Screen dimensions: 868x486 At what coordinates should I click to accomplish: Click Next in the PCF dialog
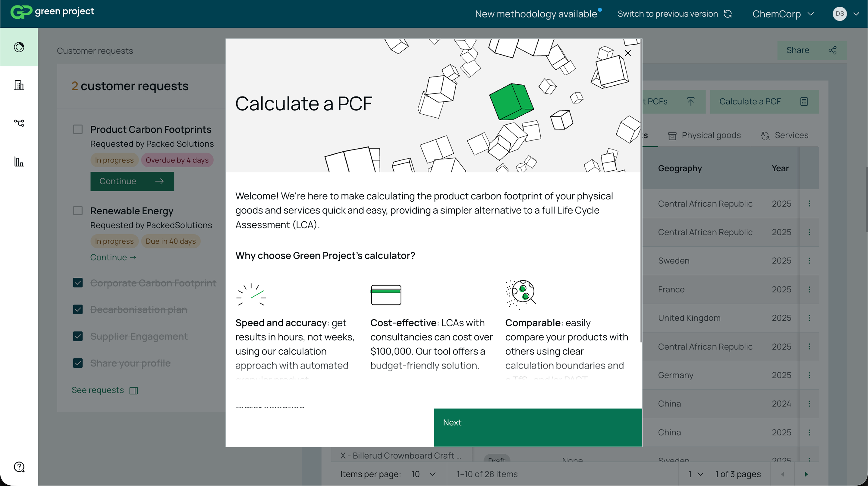tap(538, 427)
